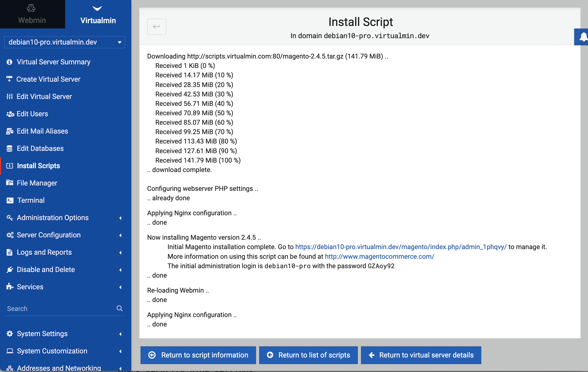Click the Addresses and Networking icon

click(x=10, y=368)
